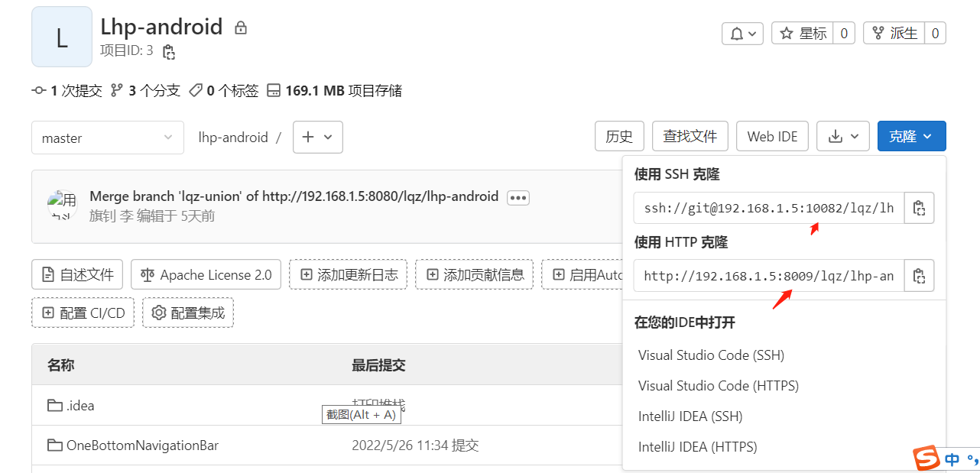Open the Web IDE

coord(772,137)
